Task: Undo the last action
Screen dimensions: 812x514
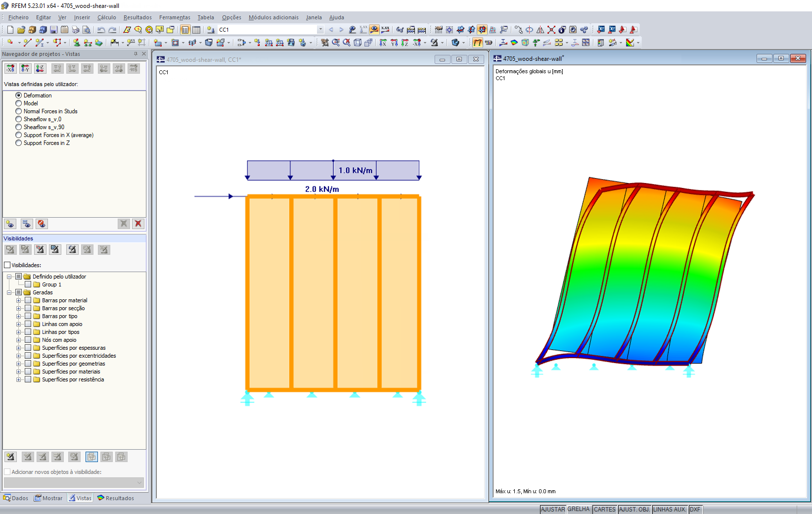Action: pos(101,30)
